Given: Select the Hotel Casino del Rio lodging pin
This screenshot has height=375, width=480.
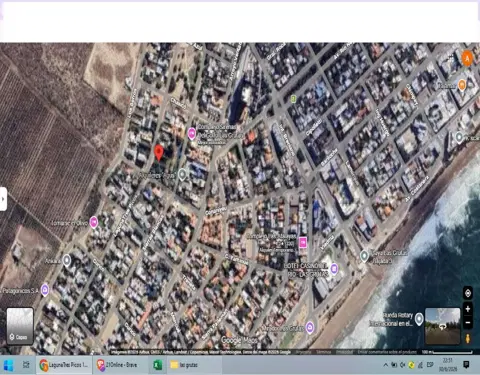Looking at the screenshot, I should pyautogui.click(x=334, y=268).
